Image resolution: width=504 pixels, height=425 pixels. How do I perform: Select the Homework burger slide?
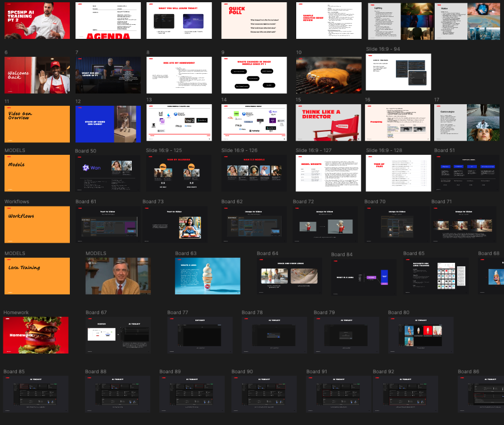pyautogui.click(x=35, y=335)
